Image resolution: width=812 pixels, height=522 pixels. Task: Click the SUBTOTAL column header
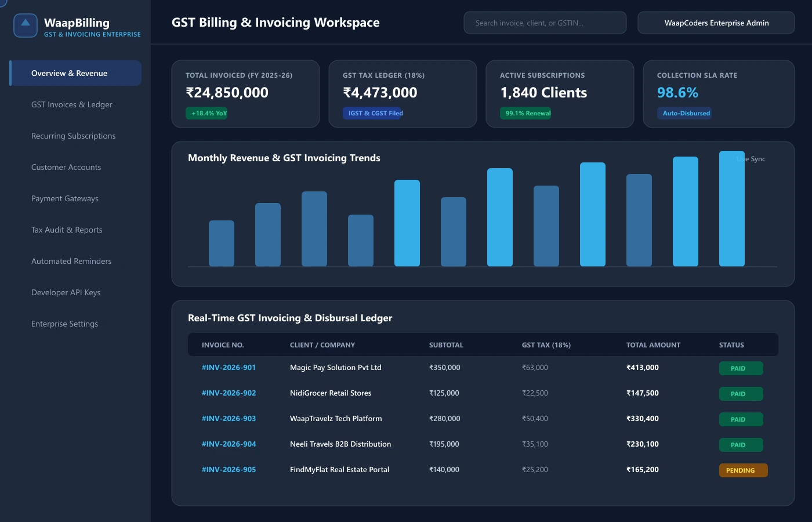click(x=446, y=345)
